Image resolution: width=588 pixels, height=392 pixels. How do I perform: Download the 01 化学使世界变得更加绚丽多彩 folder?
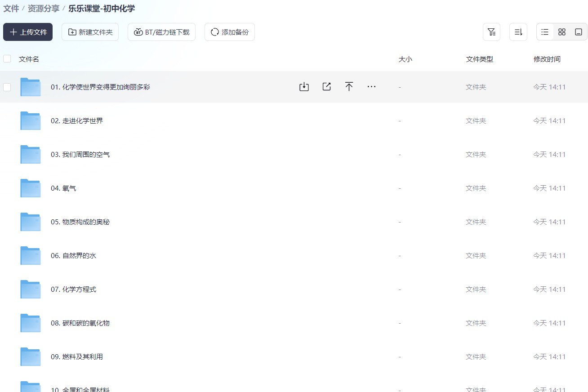[x=304, y=86]
